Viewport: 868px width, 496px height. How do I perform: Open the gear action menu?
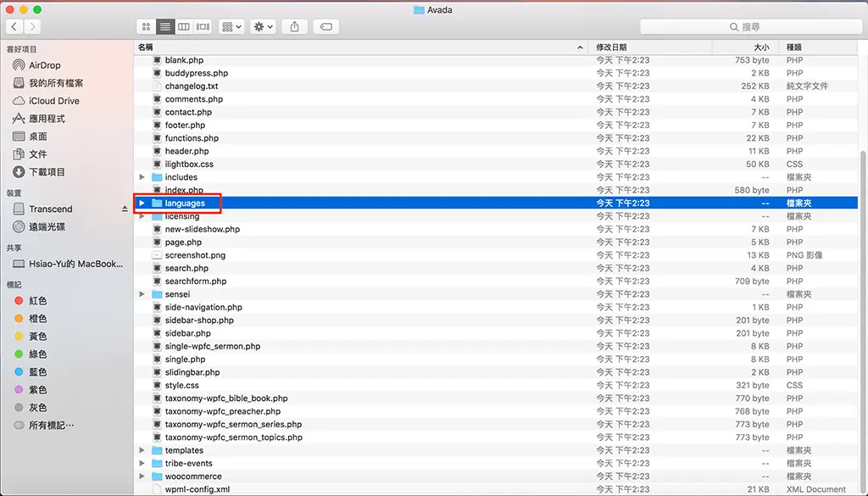263,26
